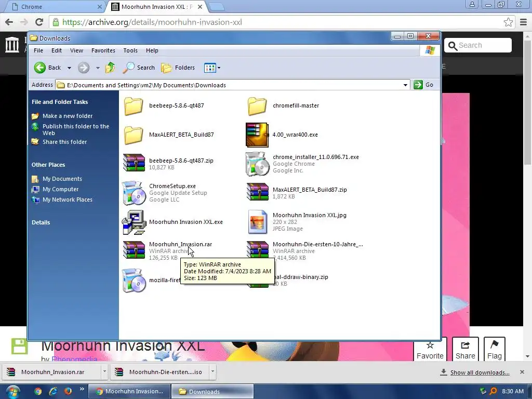Open the View menu
Viewport: 532px width, 399px height.
click(x=76, y=50)
